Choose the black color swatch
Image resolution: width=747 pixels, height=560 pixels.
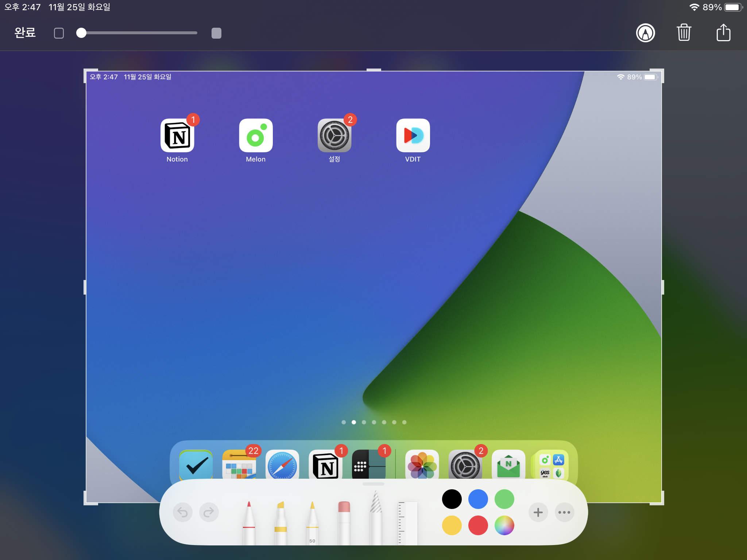pyautogui.click(x=452, y=499)
